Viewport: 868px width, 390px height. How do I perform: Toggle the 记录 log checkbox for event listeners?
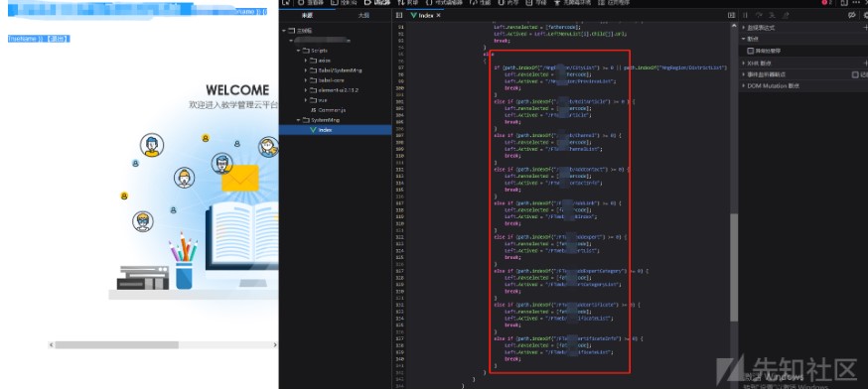855,74
